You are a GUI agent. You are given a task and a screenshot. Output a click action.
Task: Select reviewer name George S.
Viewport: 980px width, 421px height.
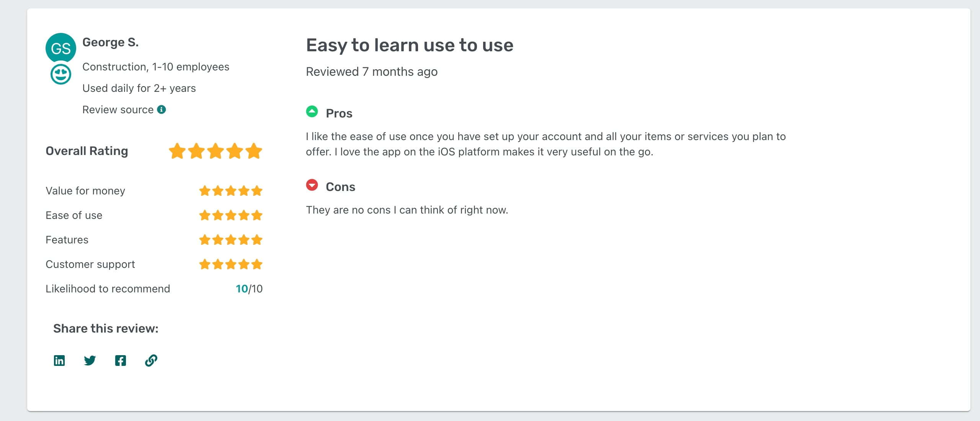click(111, 42)
